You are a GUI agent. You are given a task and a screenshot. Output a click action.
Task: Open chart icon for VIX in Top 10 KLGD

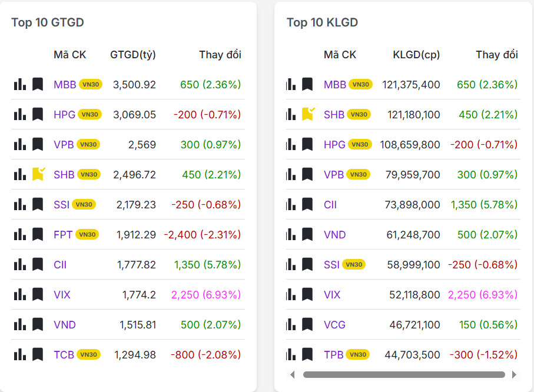(291, 294)
